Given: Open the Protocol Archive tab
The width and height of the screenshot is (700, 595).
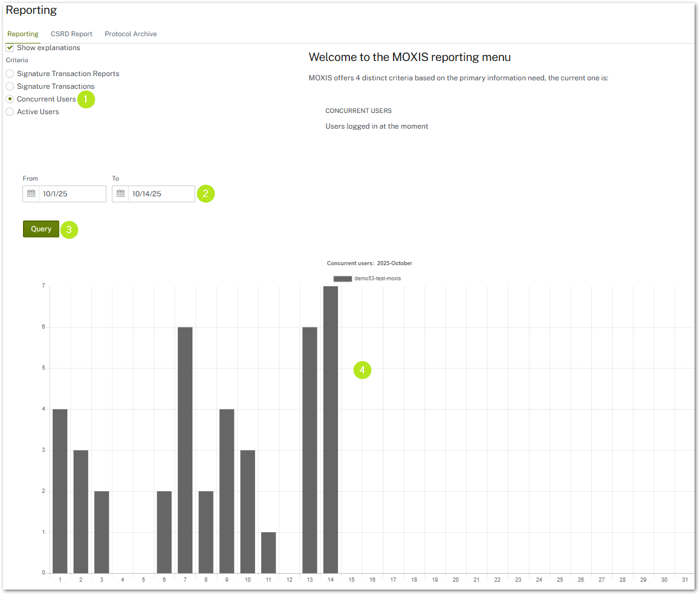Looking at the screenshot, I should click(x=131, y=34).
